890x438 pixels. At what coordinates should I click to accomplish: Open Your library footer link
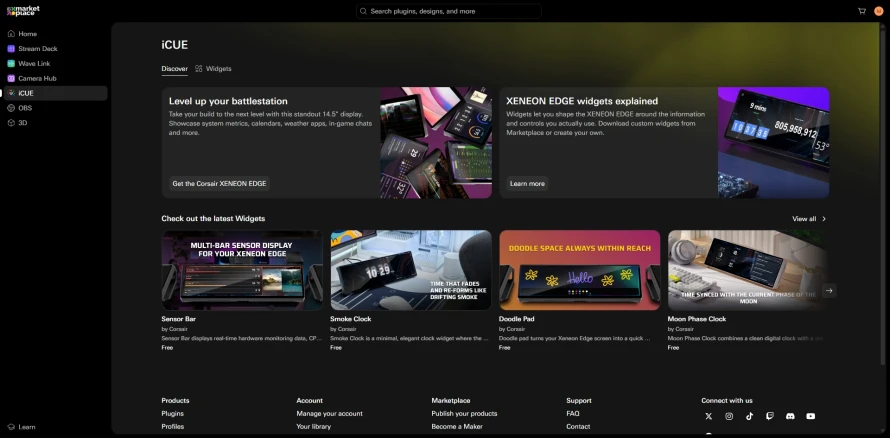313,426
